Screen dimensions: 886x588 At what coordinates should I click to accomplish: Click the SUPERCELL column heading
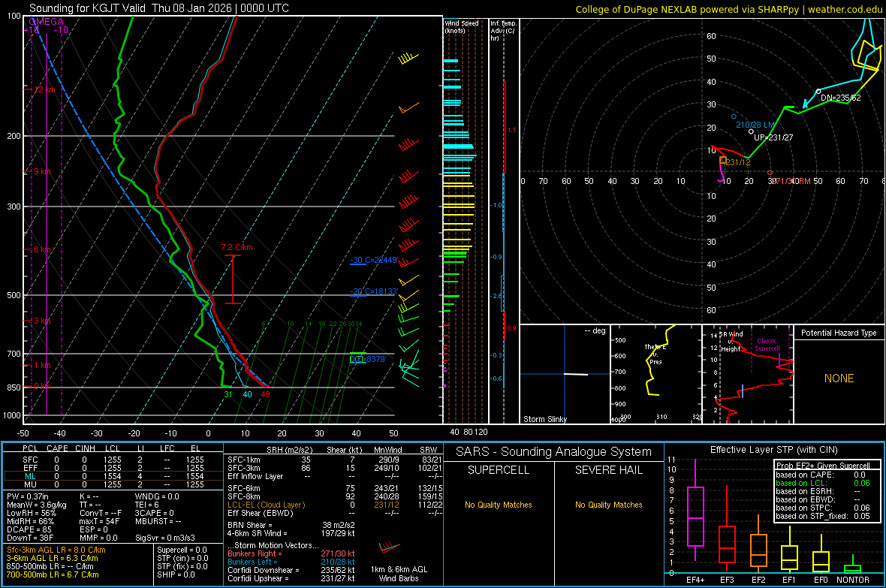(x=499, y=470)
